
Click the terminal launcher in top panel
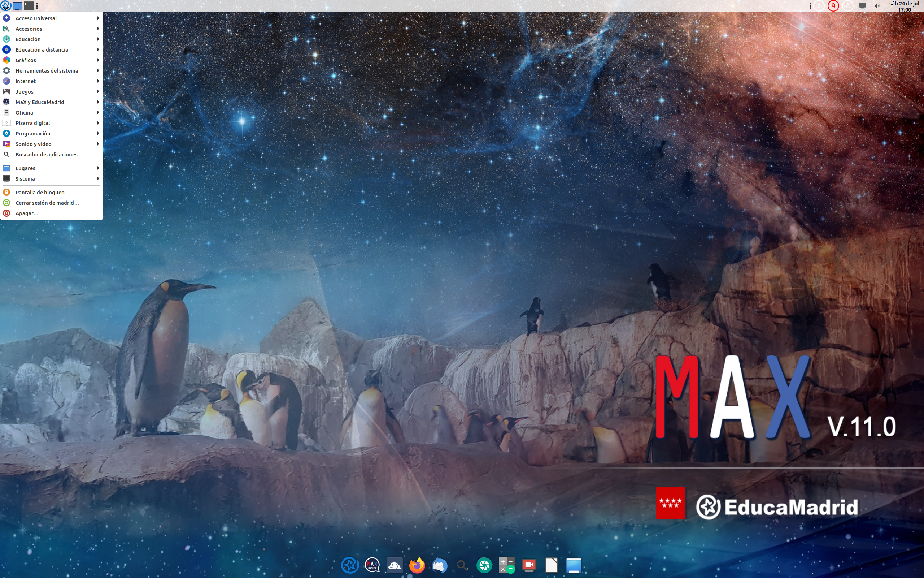29,5
